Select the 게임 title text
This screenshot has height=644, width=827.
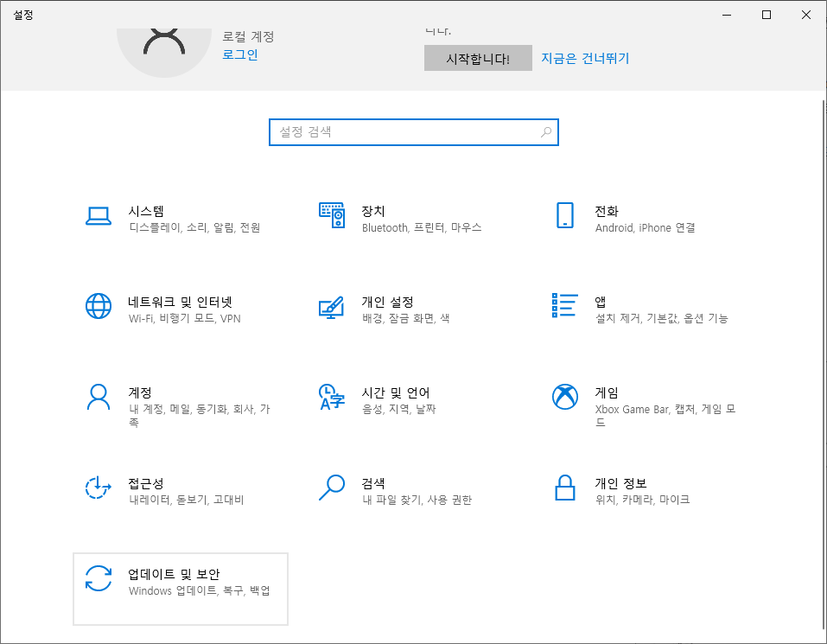(x=606, y=392)
